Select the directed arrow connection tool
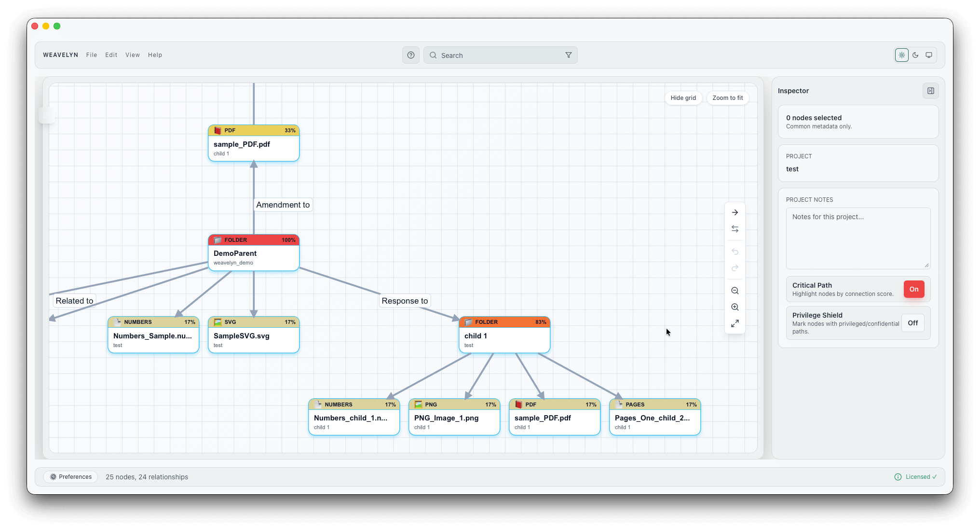Viewport: 980px width, 530px height. click(x=735, y=212)
